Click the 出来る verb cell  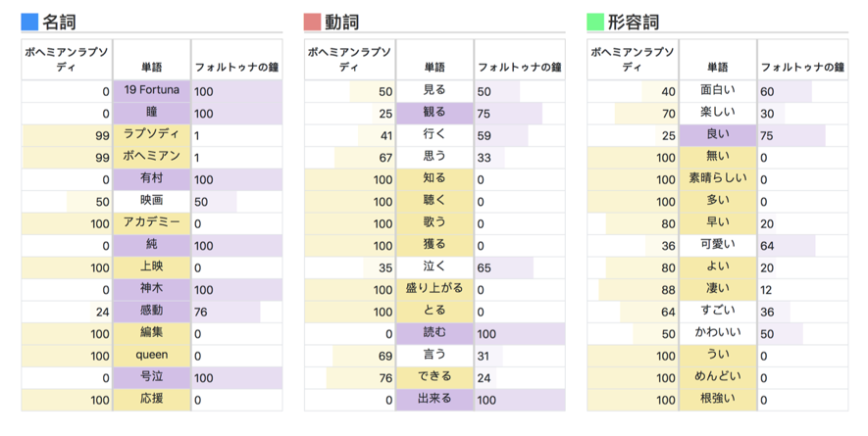pyautogui.click(x=434, y=400)
